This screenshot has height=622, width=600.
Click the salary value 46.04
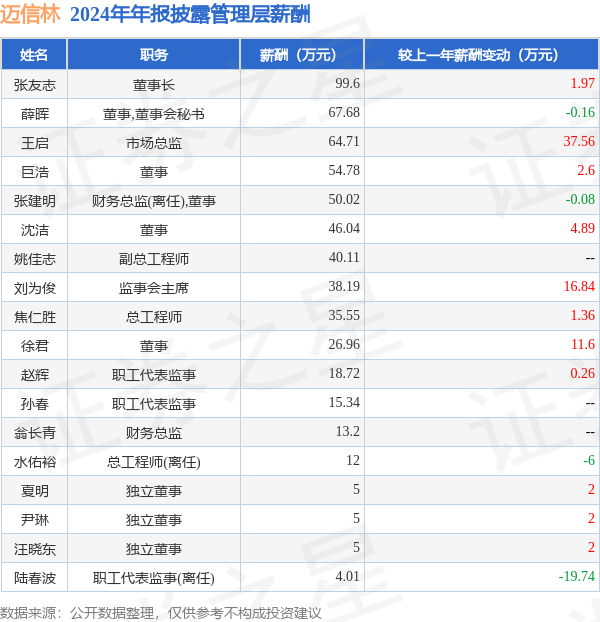344,228
